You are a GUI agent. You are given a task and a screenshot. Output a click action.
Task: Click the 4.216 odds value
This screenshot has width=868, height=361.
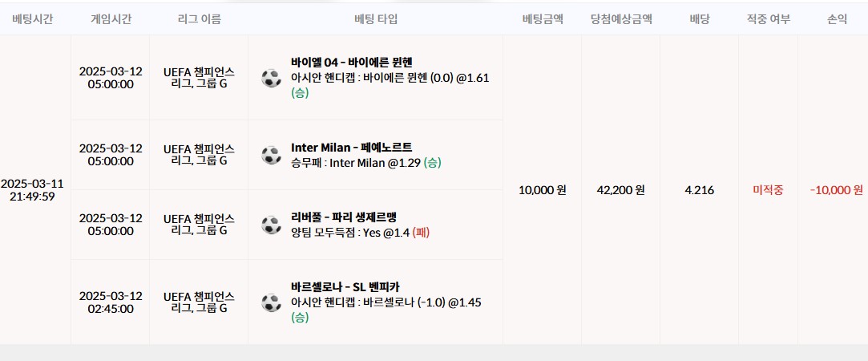pyautogui.click(x=699, y=190)
